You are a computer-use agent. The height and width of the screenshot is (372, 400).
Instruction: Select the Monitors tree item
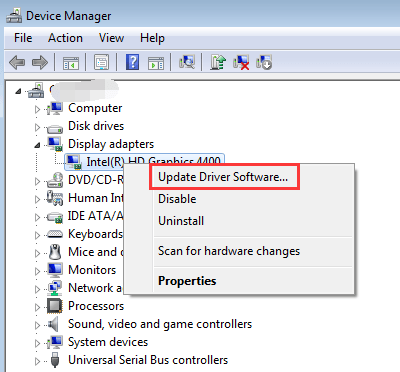pyautogui.click(x=92, y=270)
